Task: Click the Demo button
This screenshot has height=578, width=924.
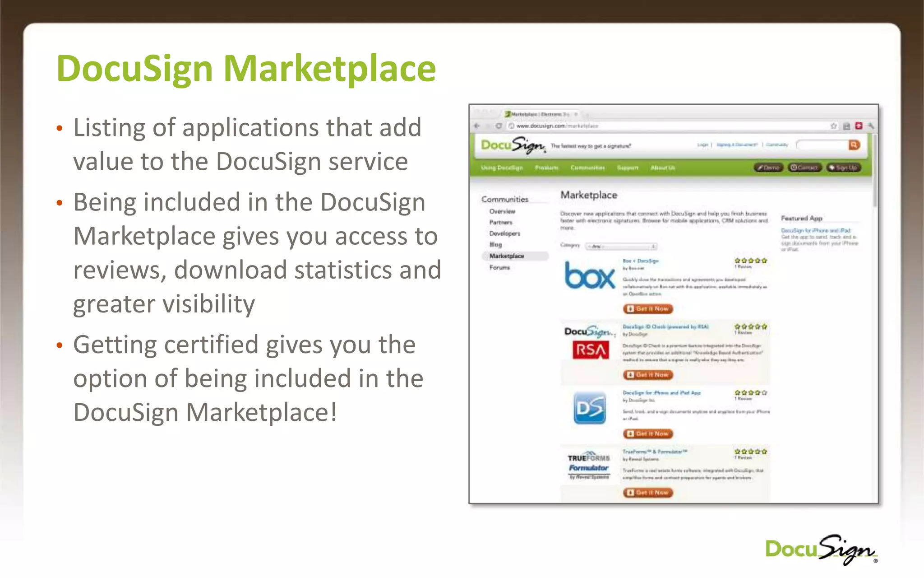Action: [768, 168]
